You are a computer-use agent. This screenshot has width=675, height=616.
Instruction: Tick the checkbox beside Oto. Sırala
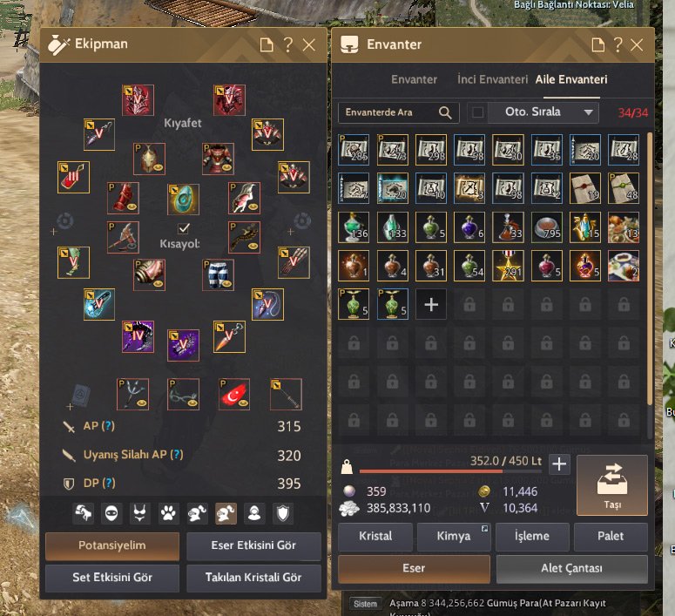[x=477, y=112]
